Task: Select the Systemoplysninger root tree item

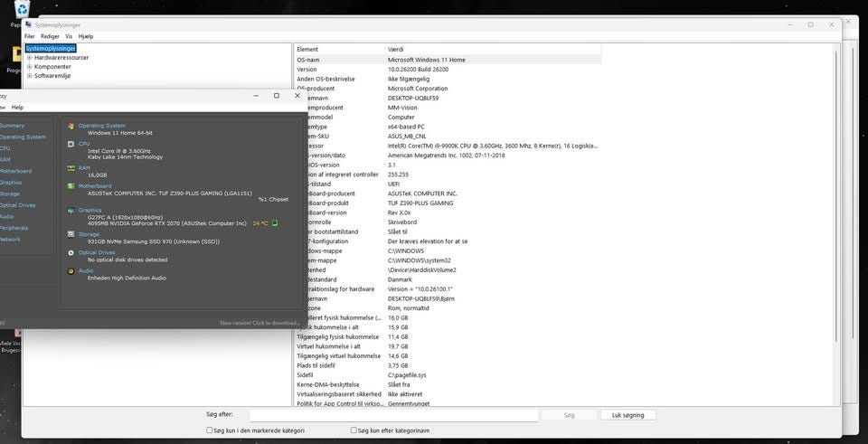Action: coord(51,49)
